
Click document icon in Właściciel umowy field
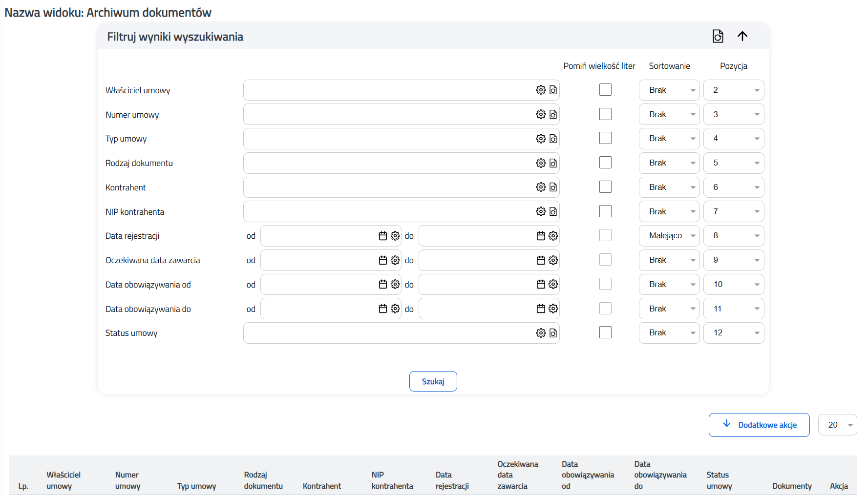[553, 90]
